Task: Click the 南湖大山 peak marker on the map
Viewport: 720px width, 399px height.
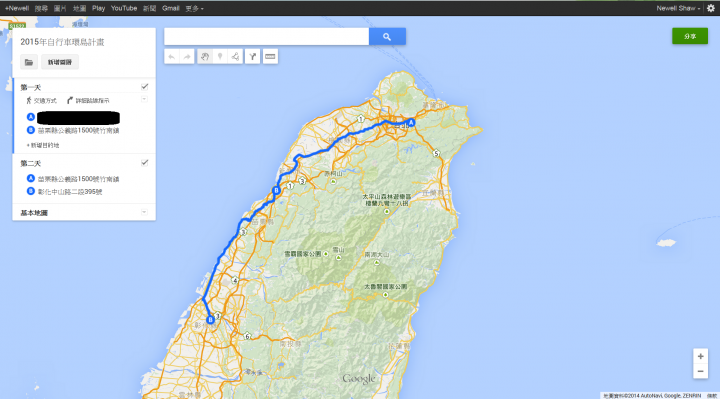Action: click(x=377, y=262)
